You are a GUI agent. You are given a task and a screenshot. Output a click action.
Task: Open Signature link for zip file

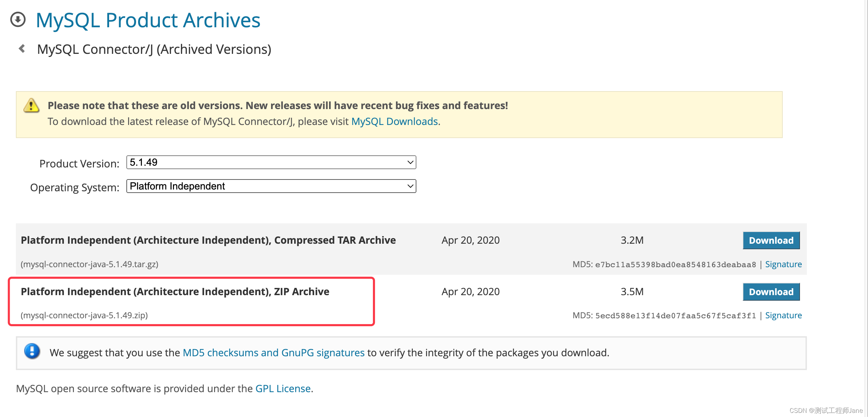(783, 315)
